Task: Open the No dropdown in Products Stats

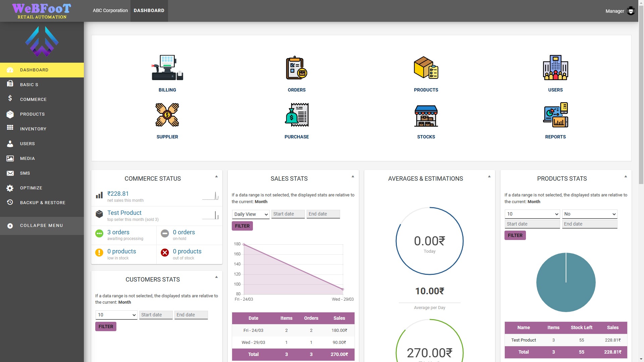Action: [589, 214]
